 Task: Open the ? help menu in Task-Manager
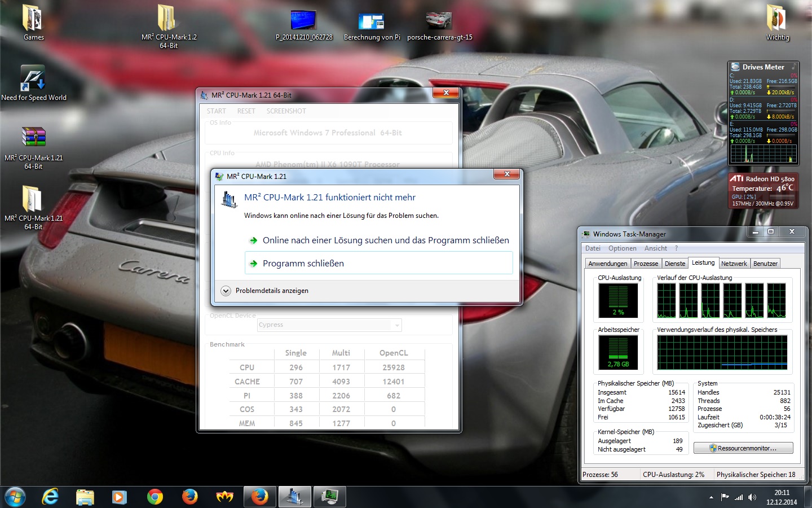point(676,248)
